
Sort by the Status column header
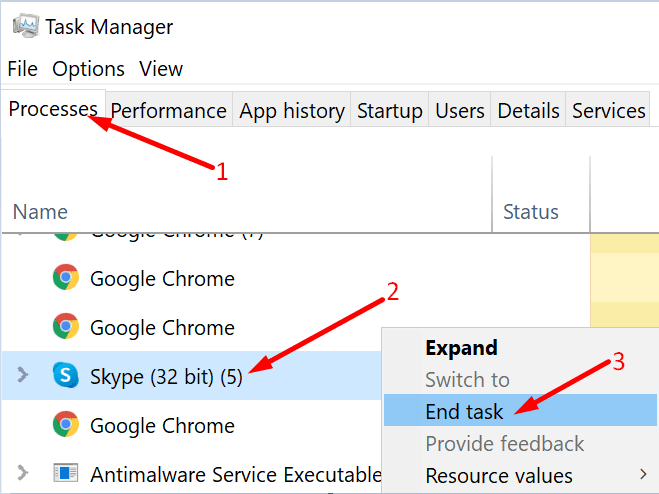pos(530,211)
